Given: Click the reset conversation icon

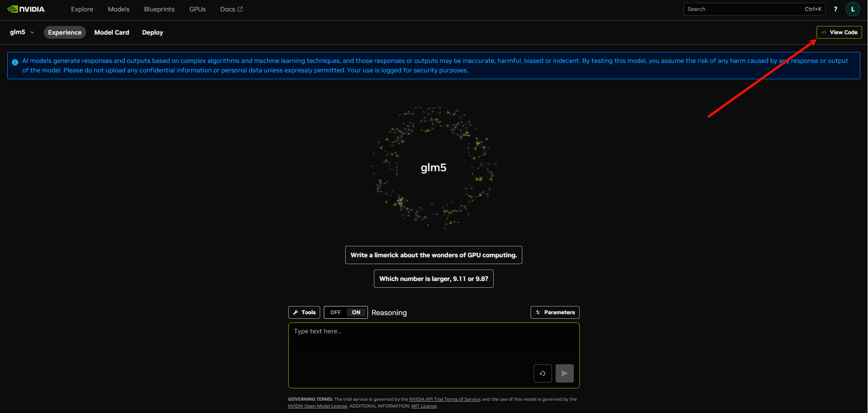Looking at the screenshot, I should (x=542, y=373).
